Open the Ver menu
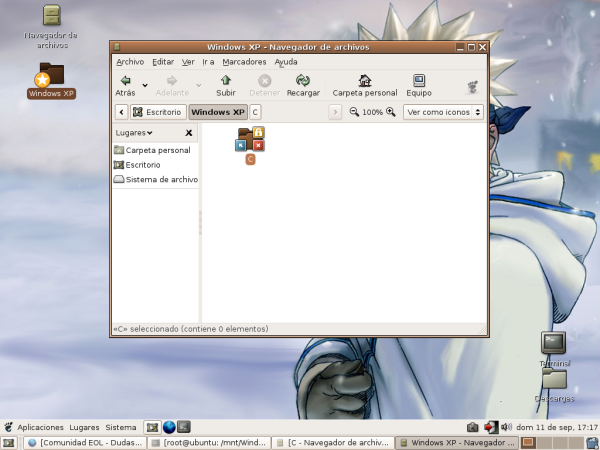 (188, 62)
